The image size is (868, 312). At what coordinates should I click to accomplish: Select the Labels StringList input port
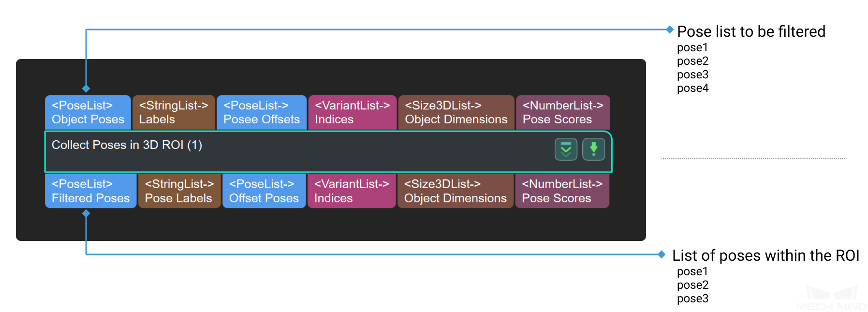[x=174, y=113]
